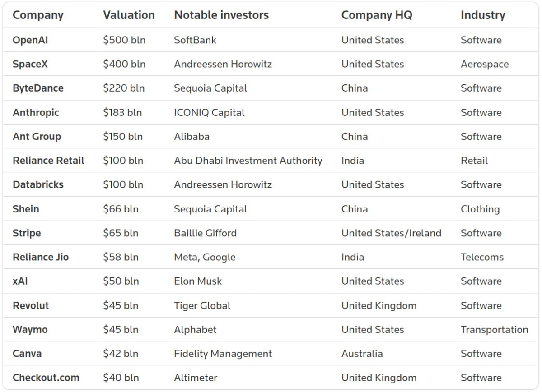Click the $150 bln valuation cell
Viewport: 542px width, 392px height.
pos(123,137)
